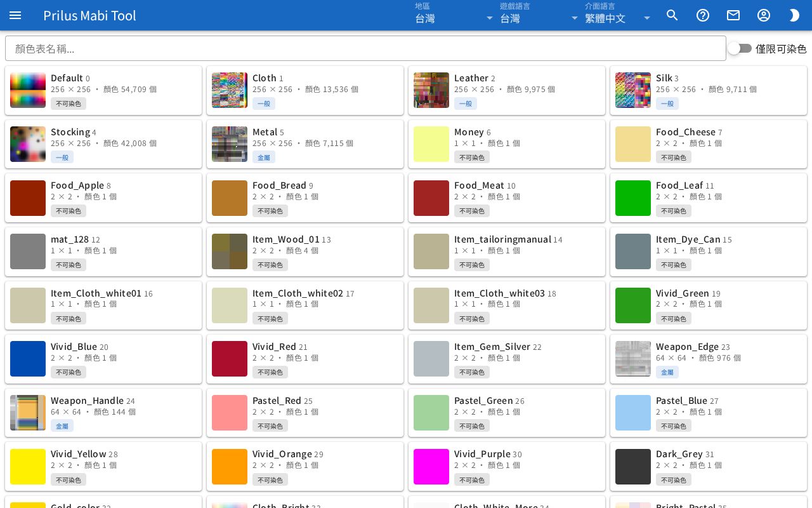Select the Pastel_Blue color swatch
The image size is (812, 508).
tap(633, 413)
